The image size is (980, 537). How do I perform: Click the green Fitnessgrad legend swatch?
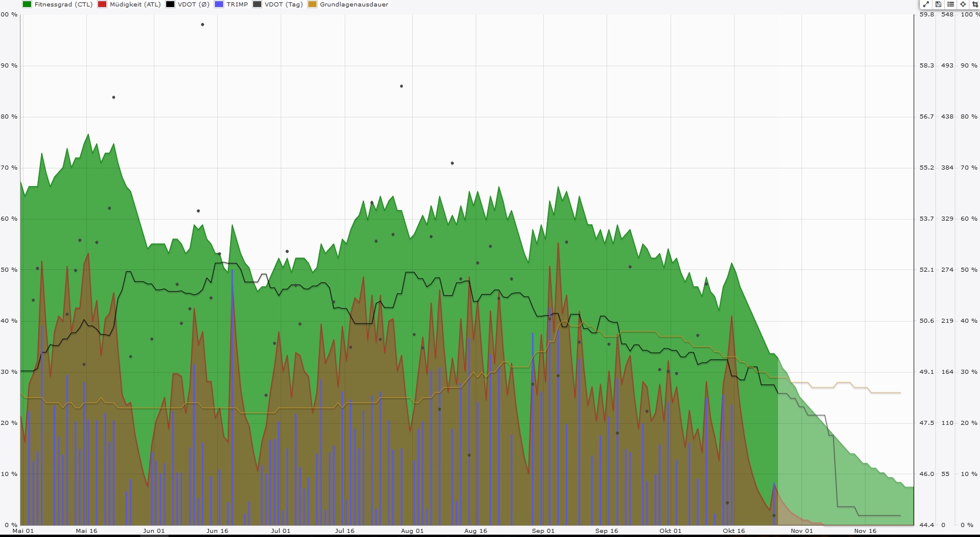pos(27,5)
